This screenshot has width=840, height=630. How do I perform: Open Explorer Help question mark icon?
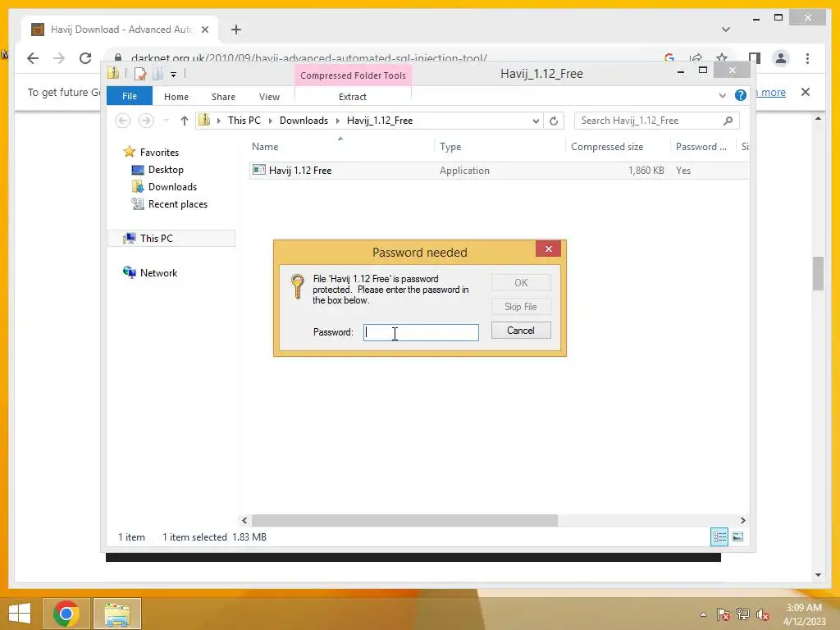pyautogui.click(x=741, y=95)
